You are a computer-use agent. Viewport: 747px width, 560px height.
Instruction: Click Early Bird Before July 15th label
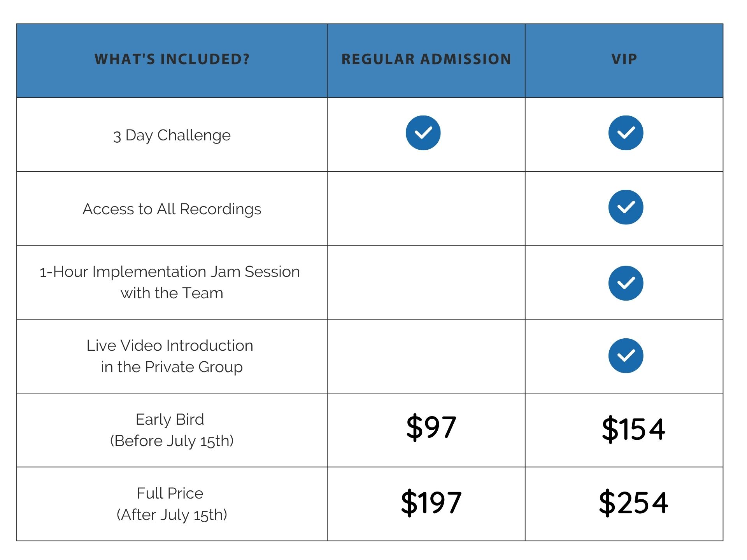click(x=171, y=430)
